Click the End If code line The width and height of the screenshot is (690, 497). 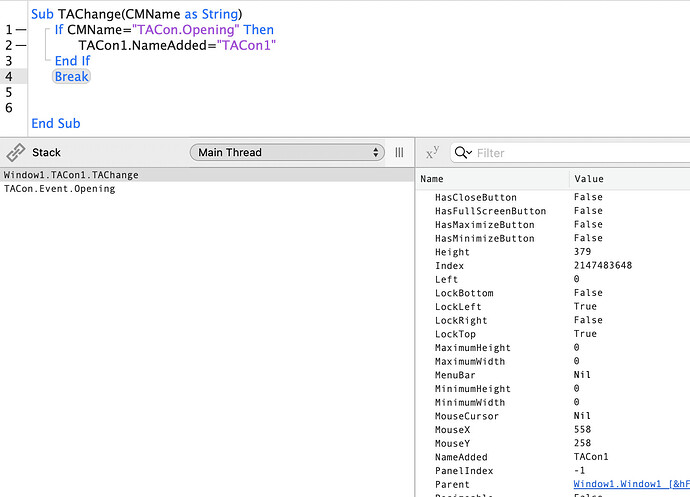[72, 61]
